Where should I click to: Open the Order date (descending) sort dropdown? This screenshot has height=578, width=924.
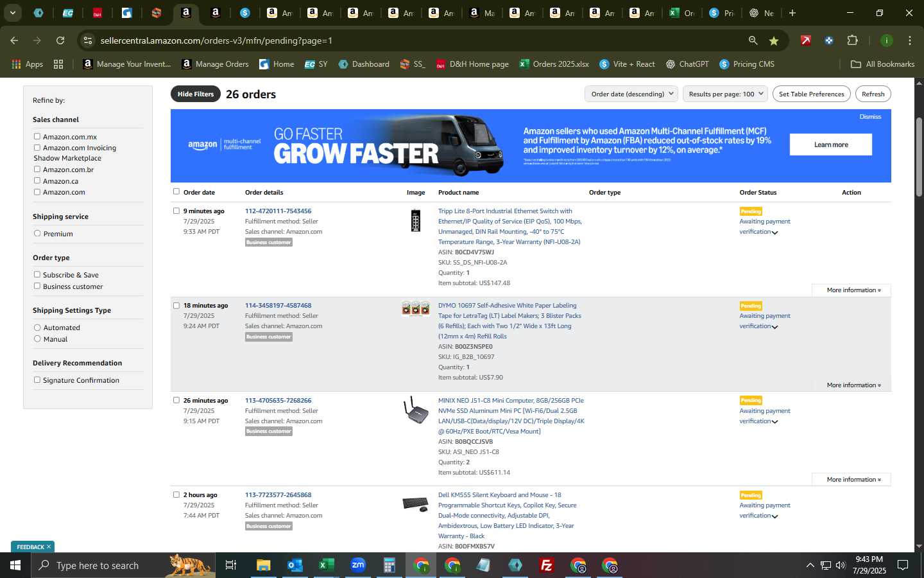click(x=631, y=94)
